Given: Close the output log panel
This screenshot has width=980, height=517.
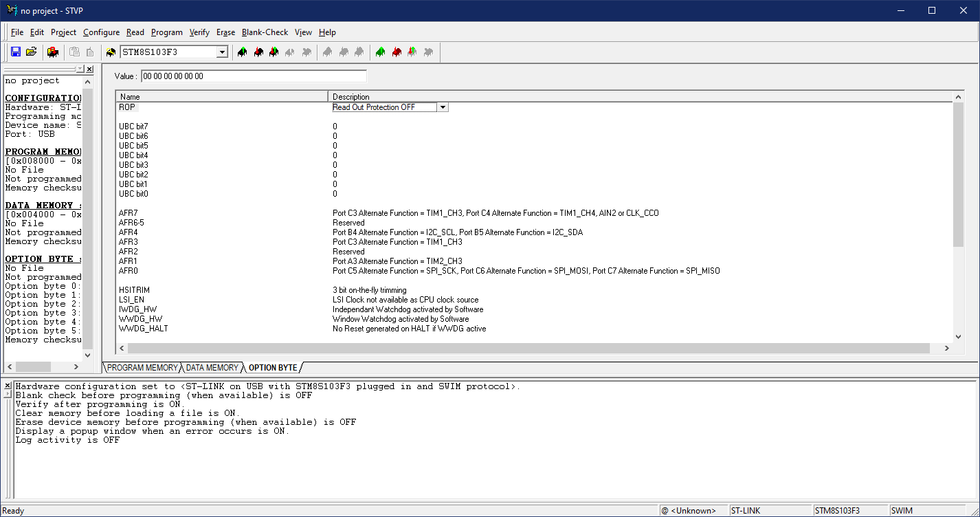Looking at the screenshot, I should click(8, 386).
